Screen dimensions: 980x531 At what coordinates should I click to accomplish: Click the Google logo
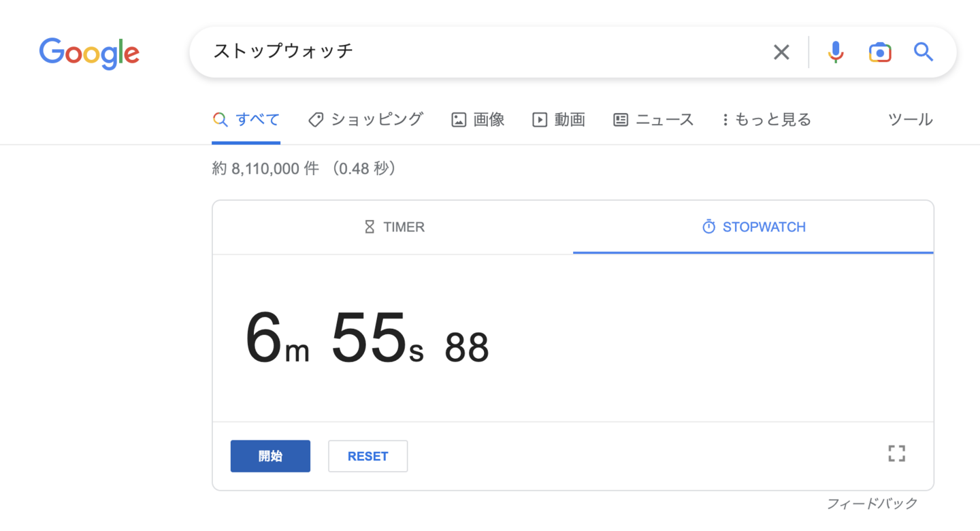tap(89, 53)
